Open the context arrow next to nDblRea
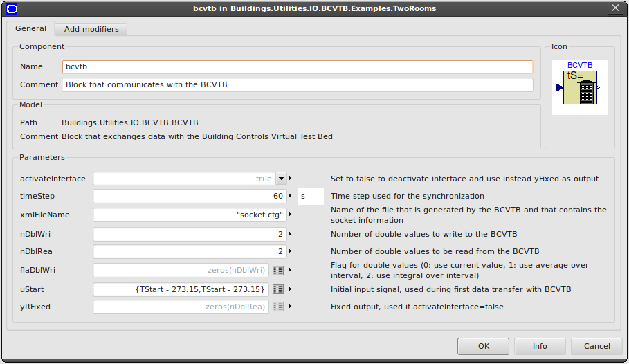The image size is (629, 364). (x=291, y=251)
